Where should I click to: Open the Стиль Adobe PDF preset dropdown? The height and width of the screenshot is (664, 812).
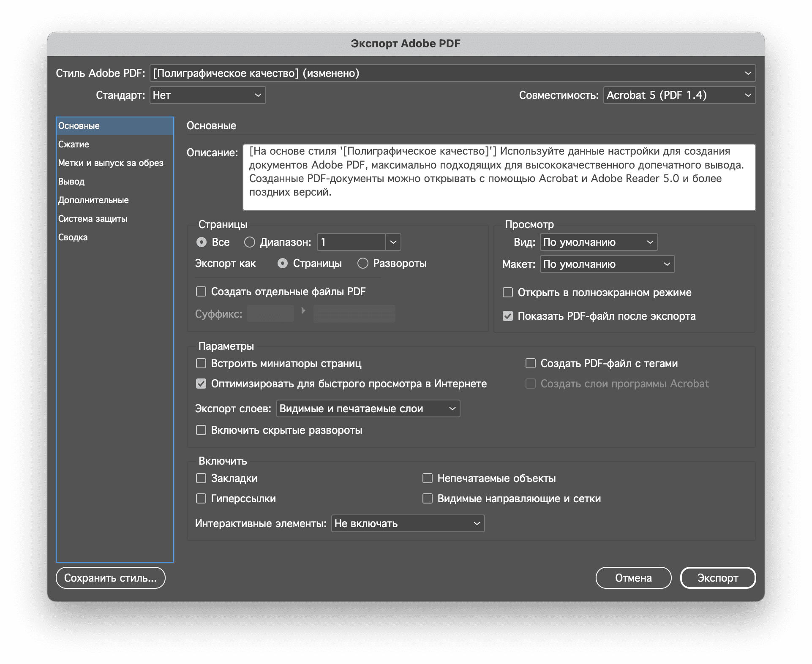coord(452,73)
